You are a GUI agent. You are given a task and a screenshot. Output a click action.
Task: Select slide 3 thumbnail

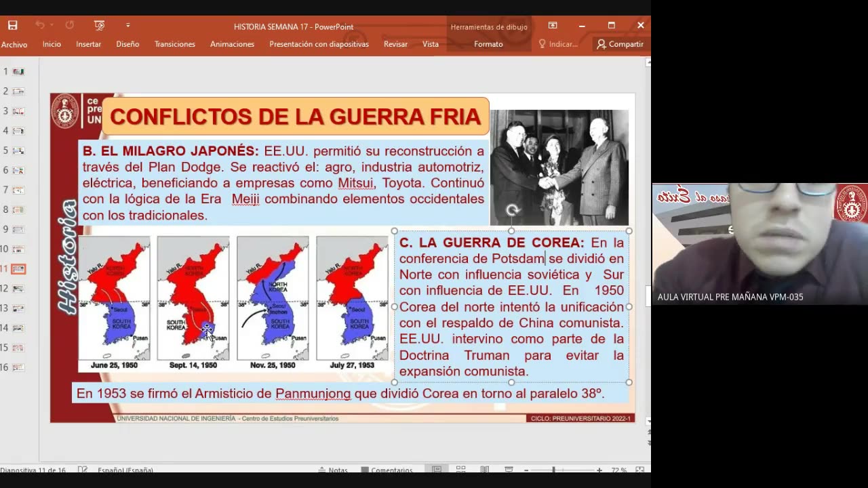(x=18, y=110)
